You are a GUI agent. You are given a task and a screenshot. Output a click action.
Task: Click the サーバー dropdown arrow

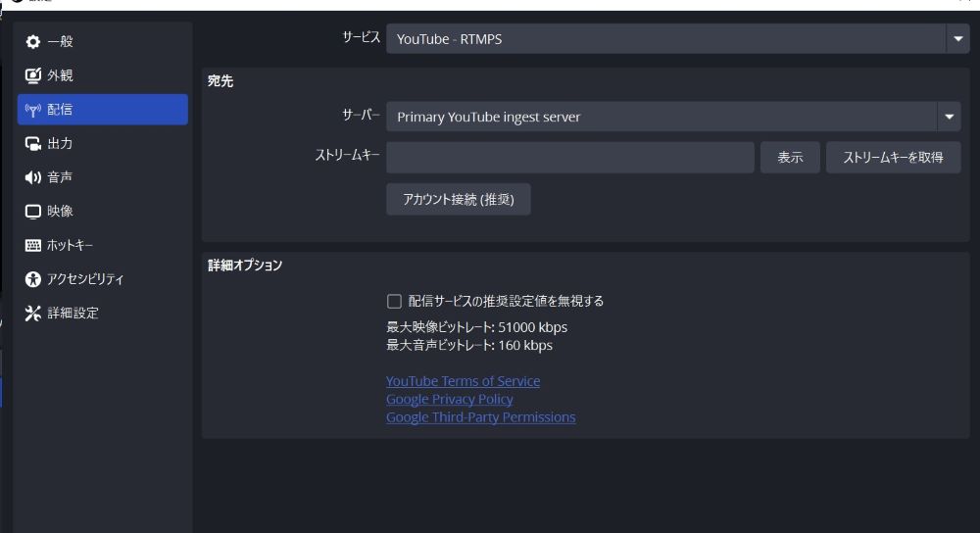tap(949, 117)
